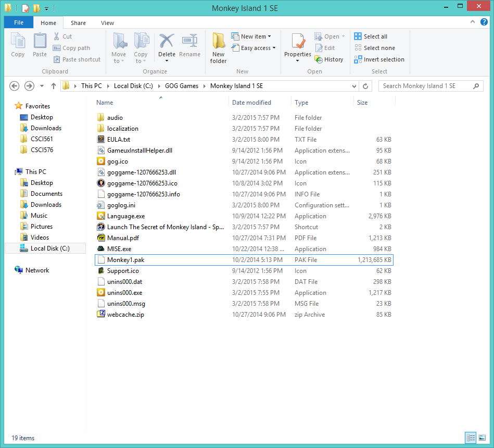494x448 pixels.
Task: Click the Properties icon in title bar
Action: (26, 8)
